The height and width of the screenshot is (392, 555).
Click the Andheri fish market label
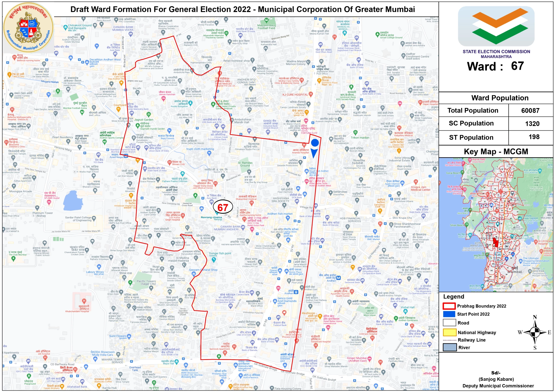(280, 214)
